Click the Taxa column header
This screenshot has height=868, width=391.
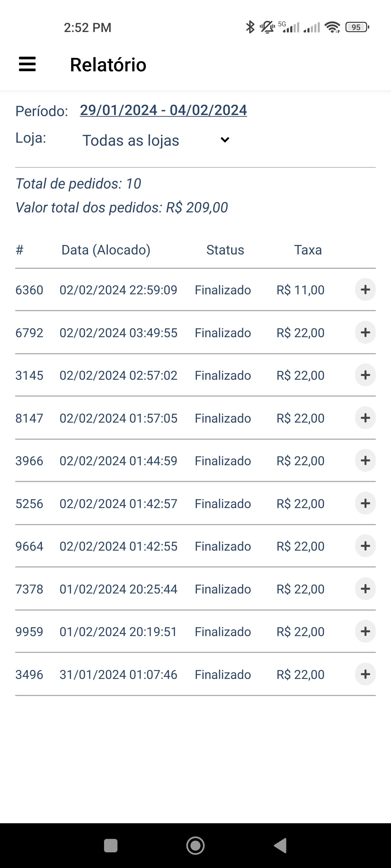pos(308,250)
